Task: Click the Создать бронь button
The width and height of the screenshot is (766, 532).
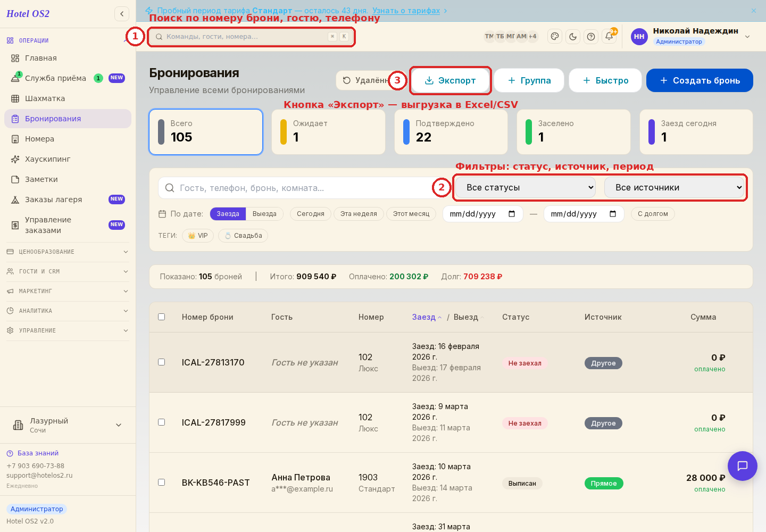Action: point(700,80)
